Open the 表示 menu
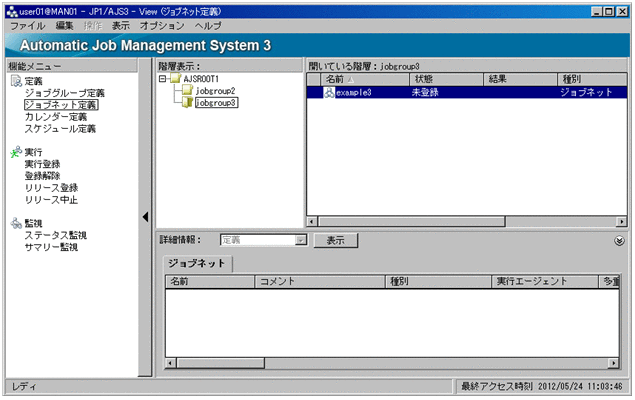Image resolution: width=635 pixels, height=400 pixels. tap(121, 26)
